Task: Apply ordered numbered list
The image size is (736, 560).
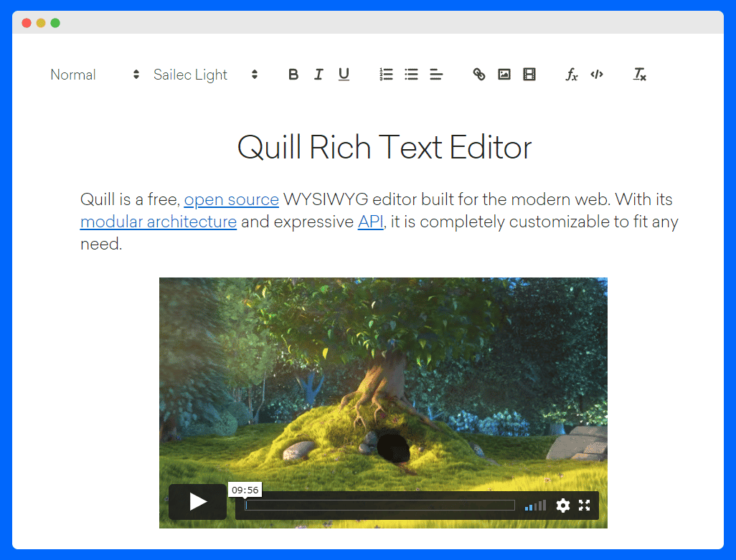Action: pos(387,75)
